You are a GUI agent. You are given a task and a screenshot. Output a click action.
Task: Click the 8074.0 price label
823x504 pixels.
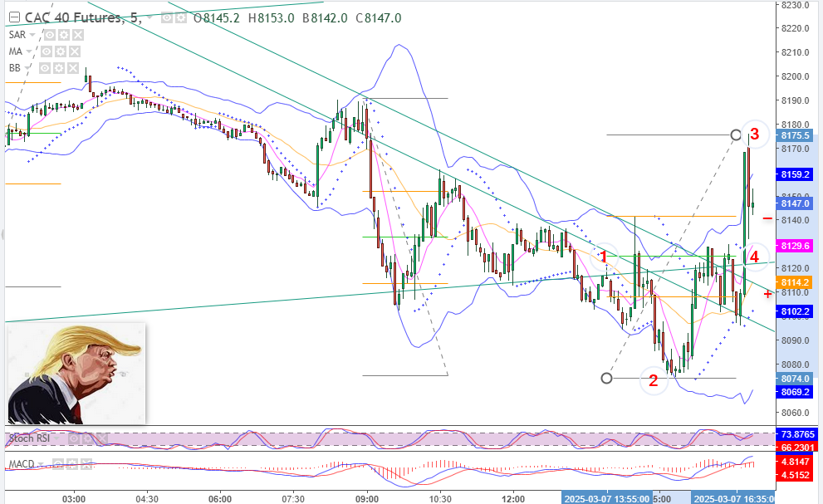(796, 379)
